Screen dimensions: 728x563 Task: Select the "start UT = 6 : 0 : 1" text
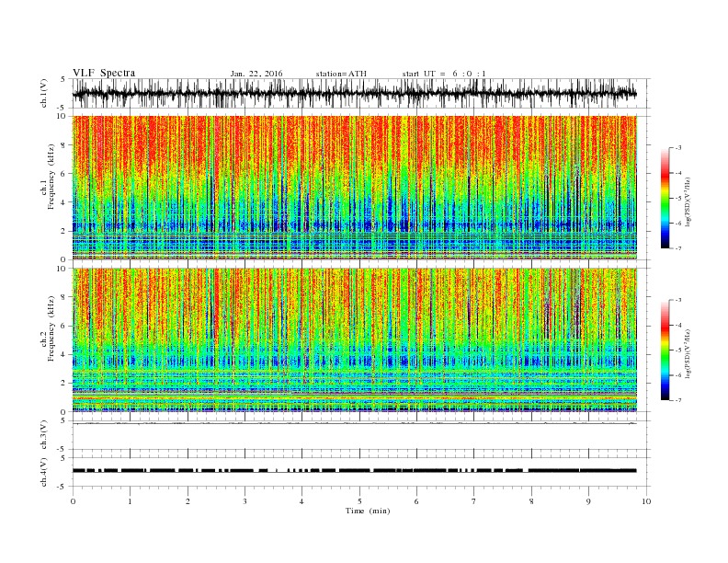coord(444,74)
